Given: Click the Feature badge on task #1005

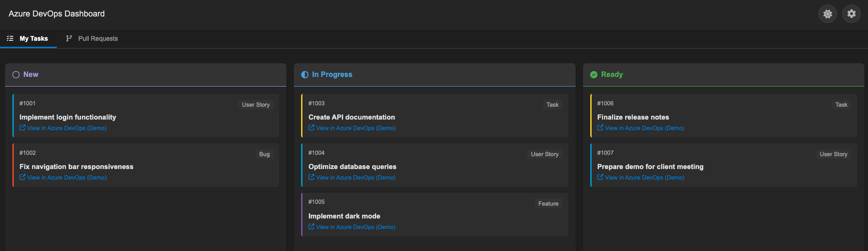Looking at the screenshot, I should pyautogui.click(x=548, y=204).
